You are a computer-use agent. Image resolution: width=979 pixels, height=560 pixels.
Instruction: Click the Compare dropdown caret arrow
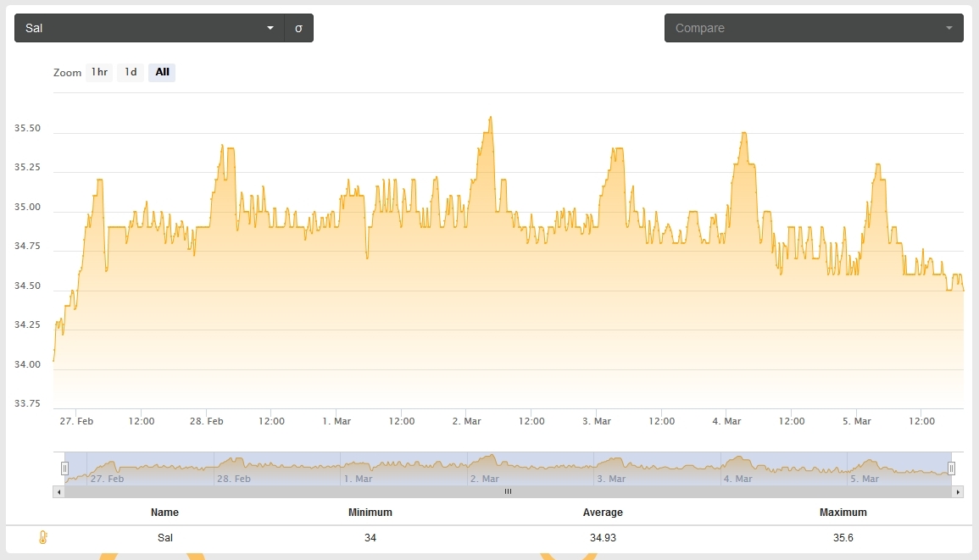(x=949, y=28)
